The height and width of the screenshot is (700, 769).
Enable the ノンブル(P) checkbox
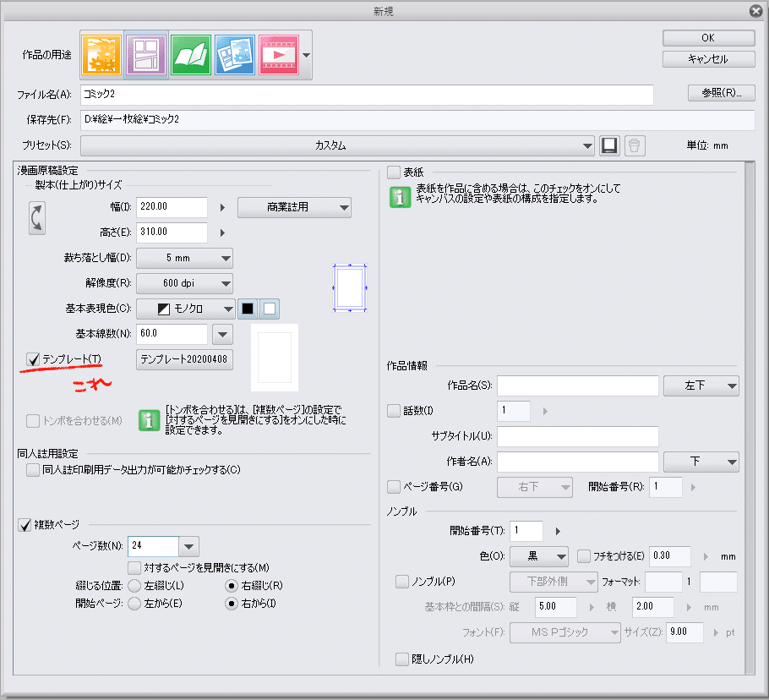(x=402, y=582)
